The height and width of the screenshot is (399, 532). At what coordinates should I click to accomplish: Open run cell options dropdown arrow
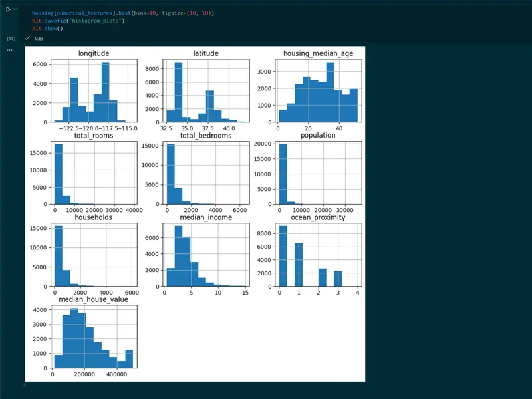(x=15, y=9)
